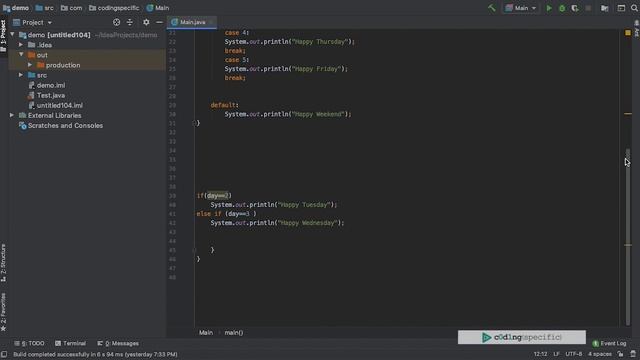The image size is (640, 360).
Task: Expand External Libraries node
Action: point(12,115)
